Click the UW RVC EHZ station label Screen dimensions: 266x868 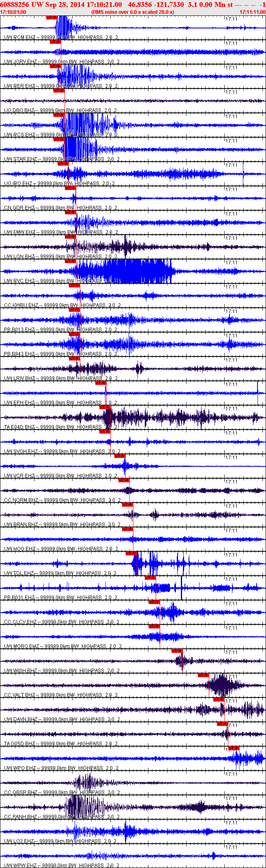tap(19, 281)
